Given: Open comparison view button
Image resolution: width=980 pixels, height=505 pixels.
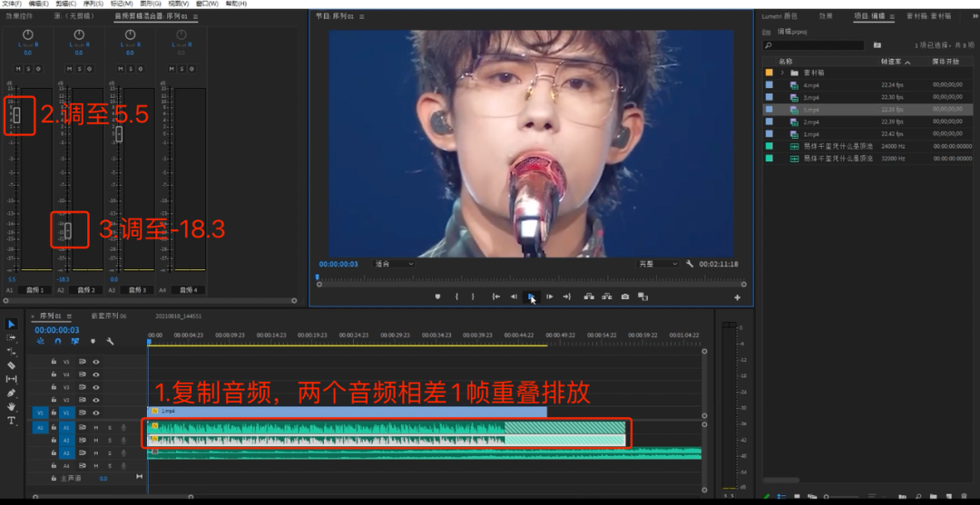Looking at the screenshot, I should click(x=642, y=296).
